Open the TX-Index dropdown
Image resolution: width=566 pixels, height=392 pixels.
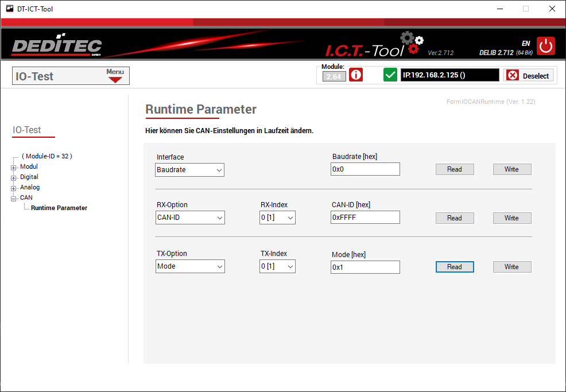277,266
